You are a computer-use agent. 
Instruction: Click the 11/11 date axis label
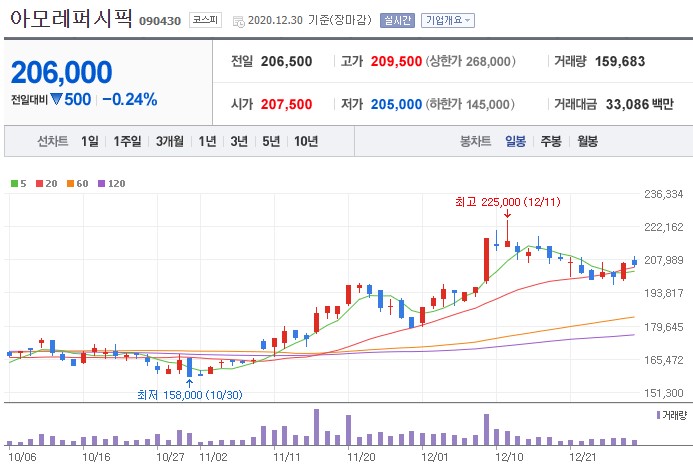point(287,457)
